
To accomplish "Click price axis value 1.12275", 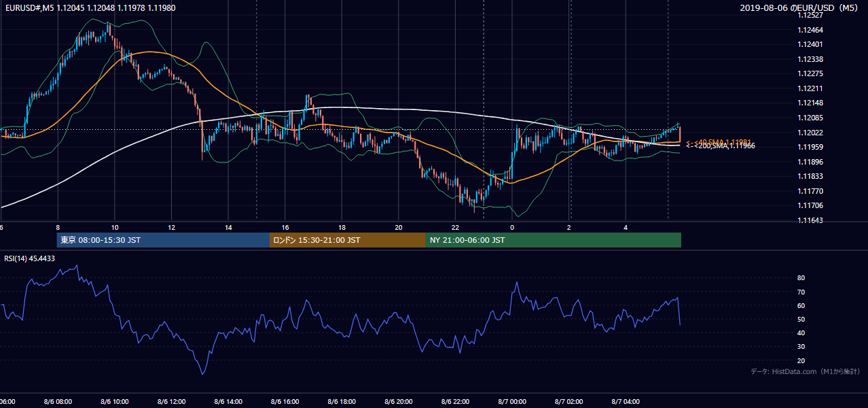I will [811, 73].
